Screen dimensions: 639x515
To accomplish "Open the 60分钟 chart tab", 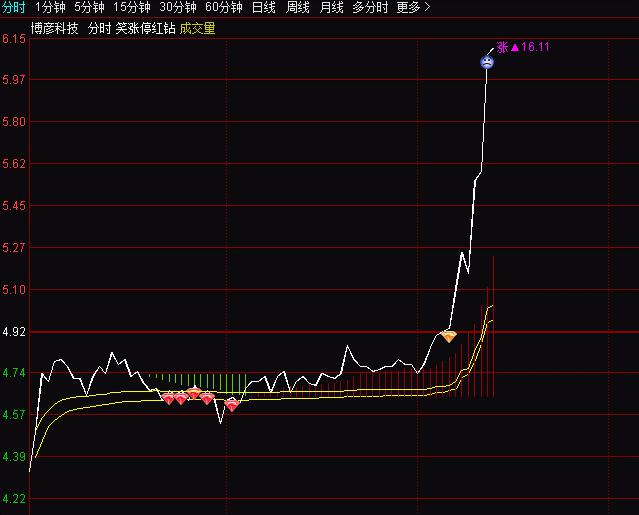I will coord(224,7).
